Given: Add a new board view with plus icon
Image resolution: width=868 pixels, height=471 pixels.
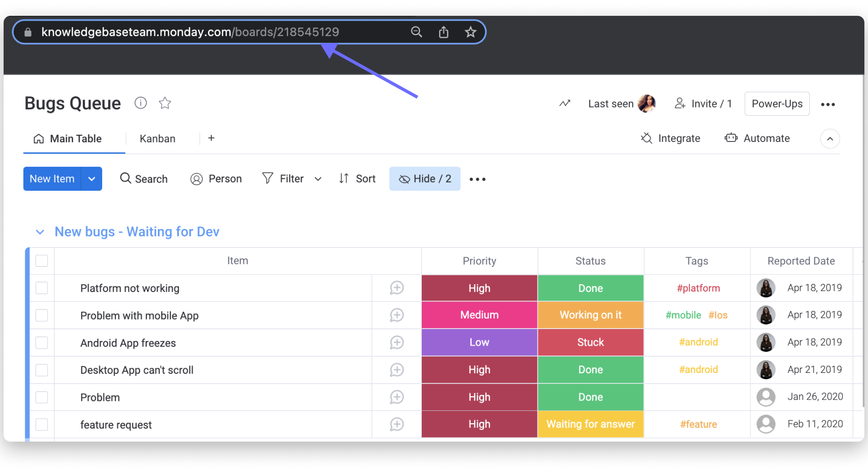Looking at the screenshot, I should click(x=211, y=138).
